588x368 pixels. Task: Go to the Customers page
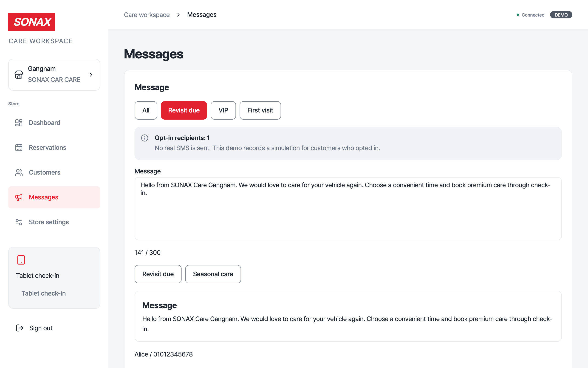click(54, 172)
